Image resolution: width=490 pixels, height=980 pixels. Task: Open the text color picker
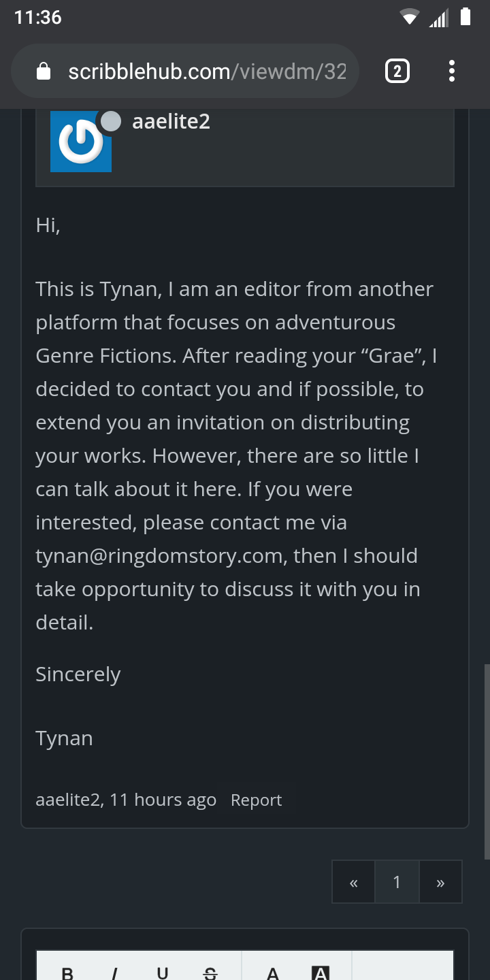272,973
